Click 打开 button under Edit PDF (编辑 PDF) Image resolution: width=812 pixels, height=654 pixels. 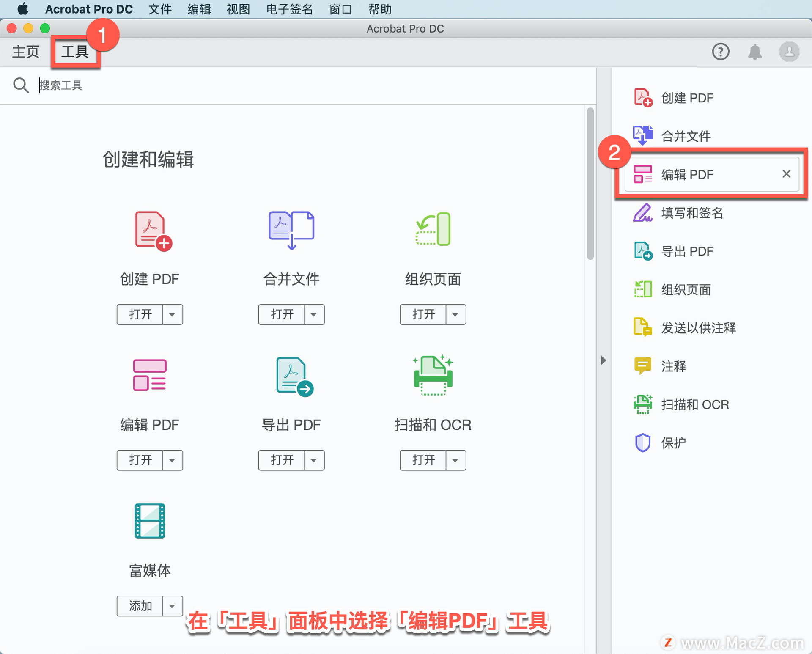(x=140, y=460)
